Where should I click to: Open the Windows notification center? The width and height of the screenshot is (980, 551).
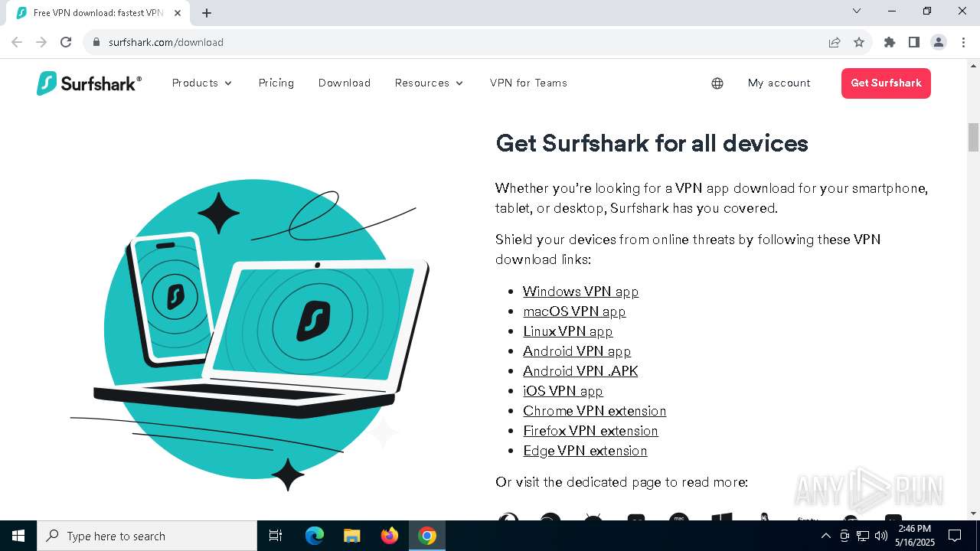pos(955,536)
